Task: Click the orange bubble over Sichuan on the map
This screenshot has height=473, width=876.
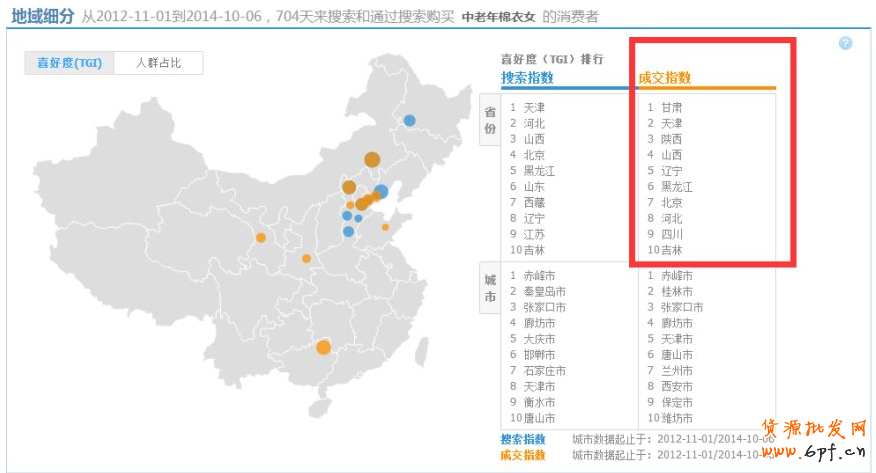Action: [x=306, y=259]
